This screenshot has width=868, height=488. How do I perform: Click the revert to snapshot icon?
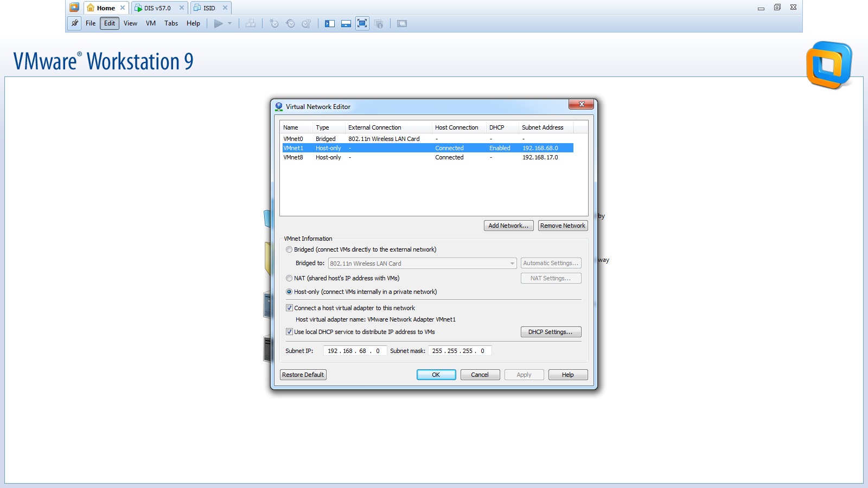coord(290,23)
